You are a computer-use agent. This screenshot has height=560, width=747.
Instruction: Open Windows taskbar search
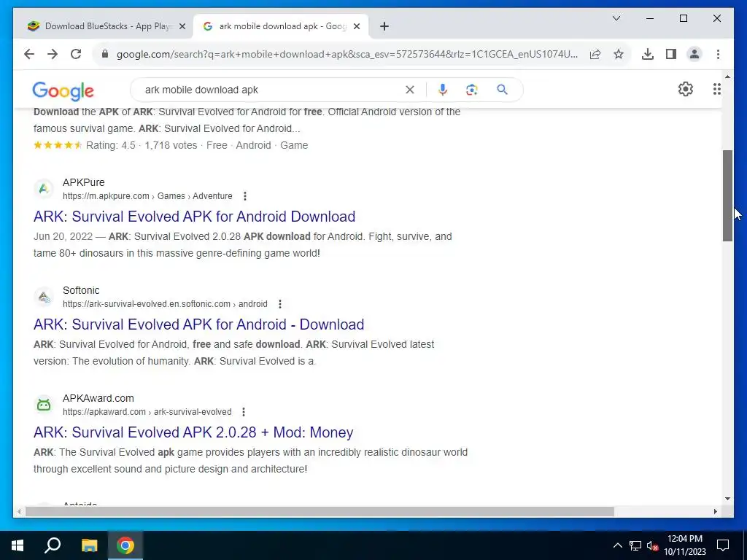pyautogui.click(x=53, y=545)
